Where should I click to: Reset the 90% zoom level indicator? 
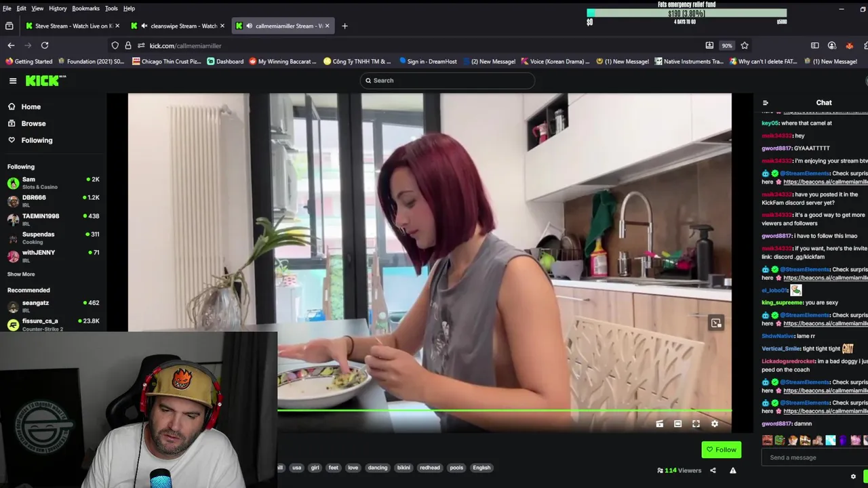(x=727, y=45)
